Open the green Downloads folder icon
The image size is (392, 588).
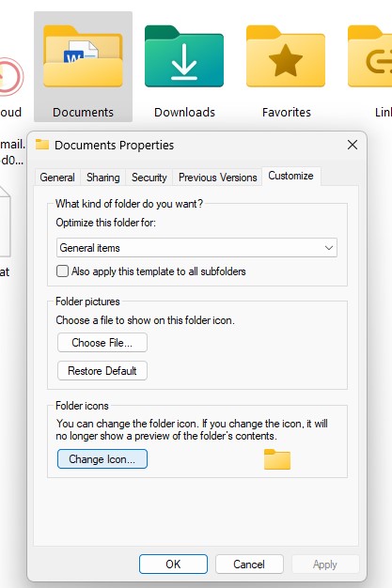pos(184,56)
